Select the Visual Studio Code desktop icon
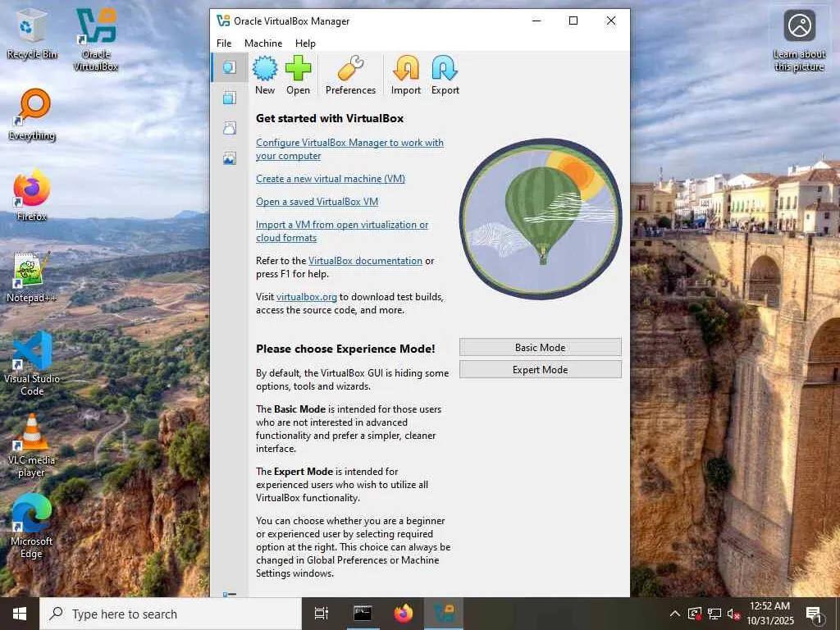840x630 pixels. 32,363
